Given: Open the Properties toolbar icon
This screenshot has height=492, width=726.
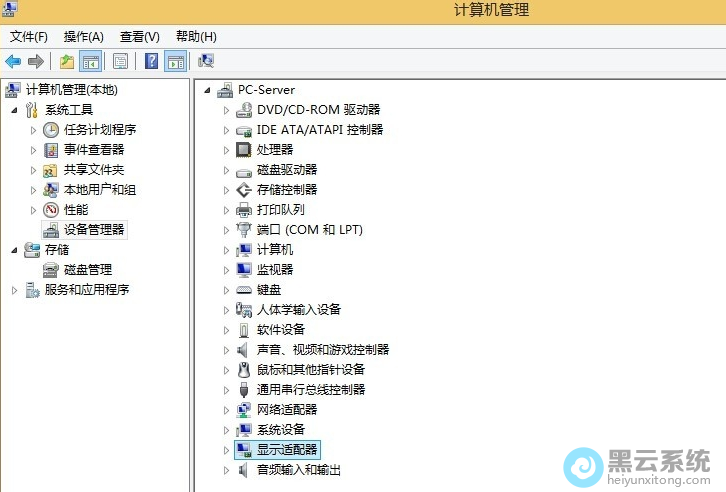Looking at the screenshot, I should tap(120, 61).
